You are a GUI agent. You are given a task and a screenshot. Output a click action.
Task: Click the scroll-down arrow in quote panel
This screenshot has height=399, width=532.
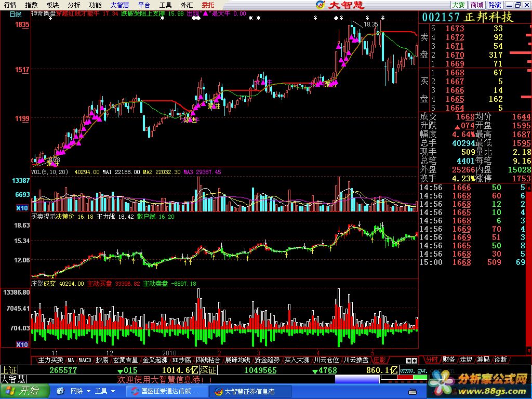coord(529,350)
